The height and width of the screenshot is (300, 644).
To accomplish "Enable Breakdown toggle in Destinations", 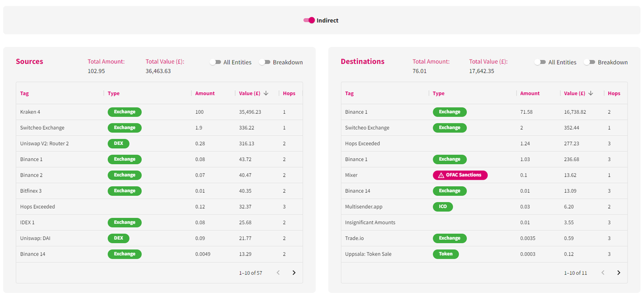I will [590, 62].
